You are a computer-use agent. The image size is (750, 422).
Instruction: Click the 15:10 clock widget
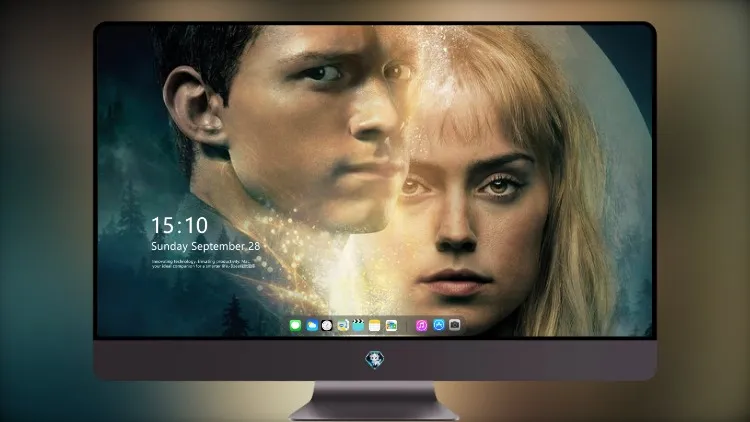tap(179, 225)
